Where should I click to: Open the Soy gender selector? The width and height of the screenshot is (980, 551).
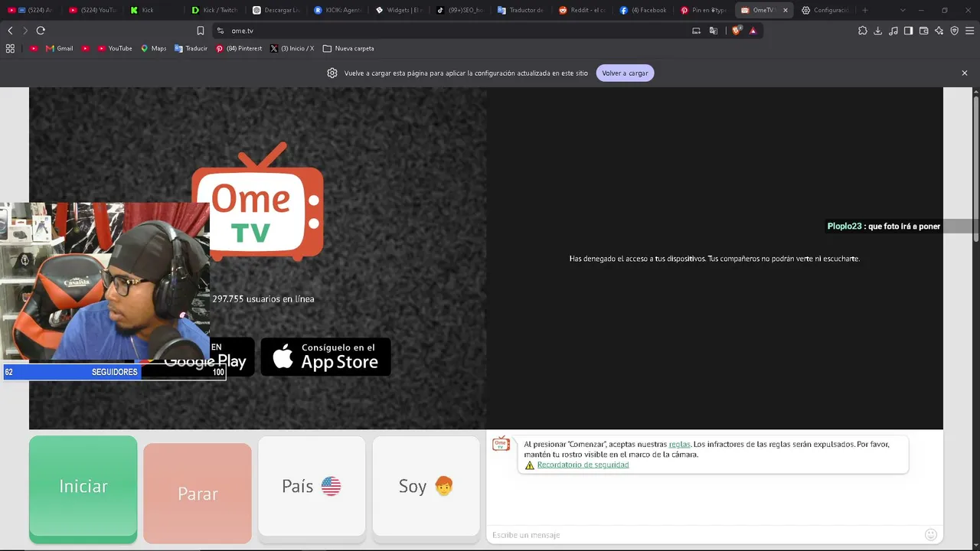(426, 486)
